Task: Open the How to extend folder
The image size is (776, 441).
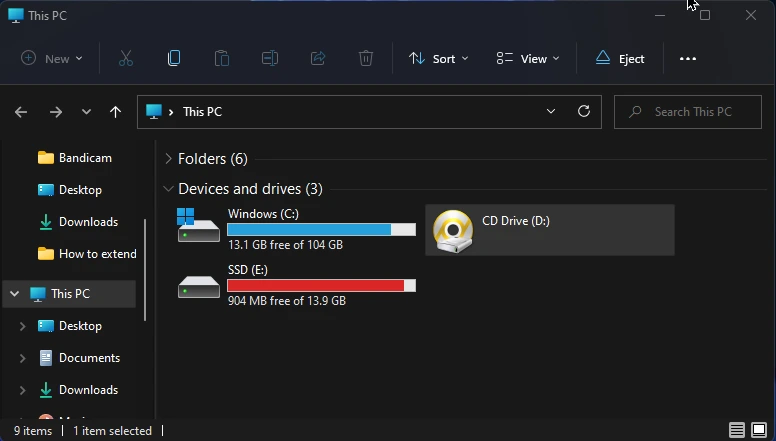Action: click(x=87, y=254)
